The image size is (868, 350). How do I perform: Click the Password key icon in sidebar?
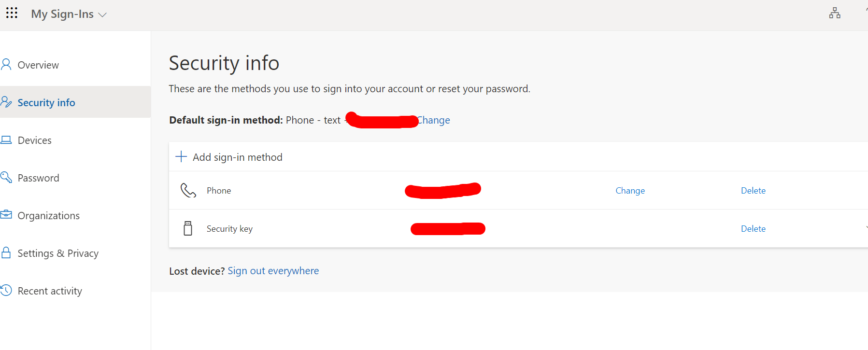[6, 177]
